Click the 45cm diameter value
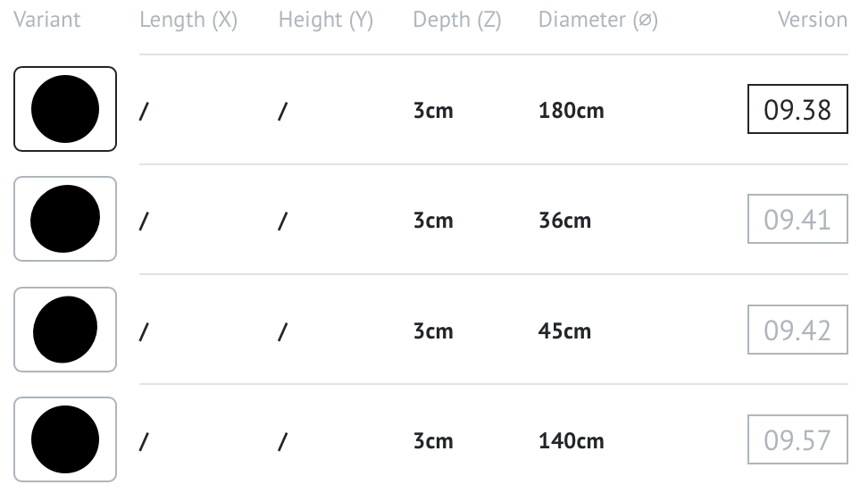 (564, 331)
